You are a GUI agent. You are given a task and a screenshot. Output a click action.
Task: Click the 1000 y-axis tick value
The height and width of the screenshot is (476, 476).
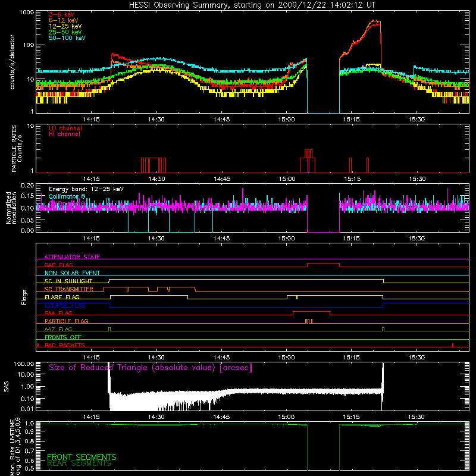[26, 12]
